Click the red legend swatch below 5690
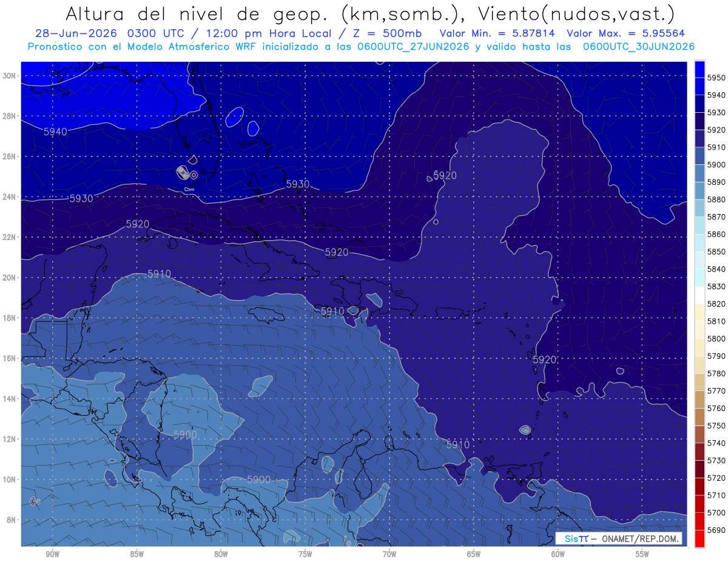 click(699, 539)
